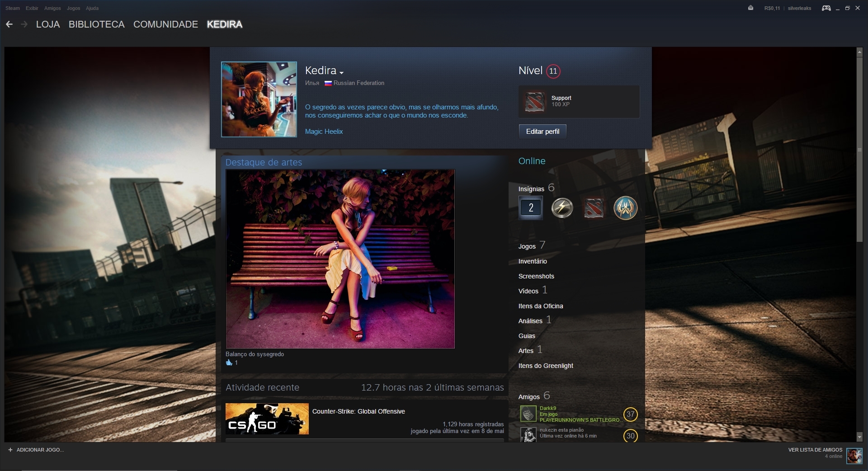Open Darkk9's level 37 badge

pos(630,414)
